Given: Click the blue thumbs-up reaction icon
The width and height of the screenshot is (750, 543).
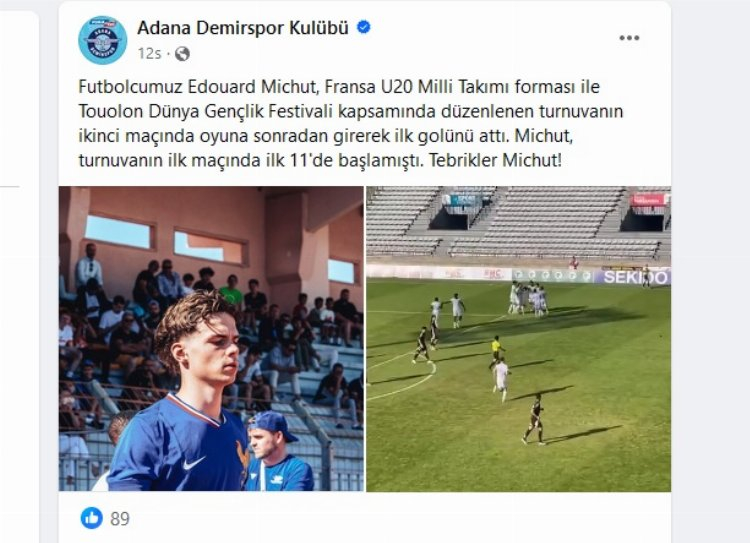Looking at the screenshot, I should tap(92, 518).
